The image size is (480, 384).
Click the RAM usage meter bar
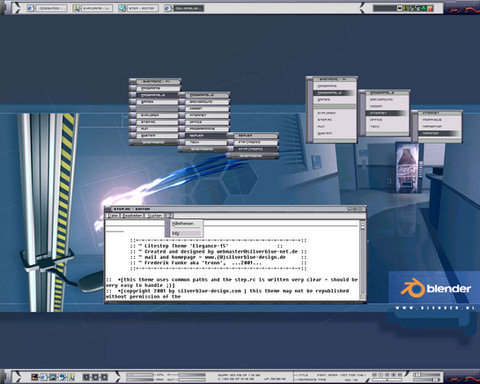pos(140,380)
